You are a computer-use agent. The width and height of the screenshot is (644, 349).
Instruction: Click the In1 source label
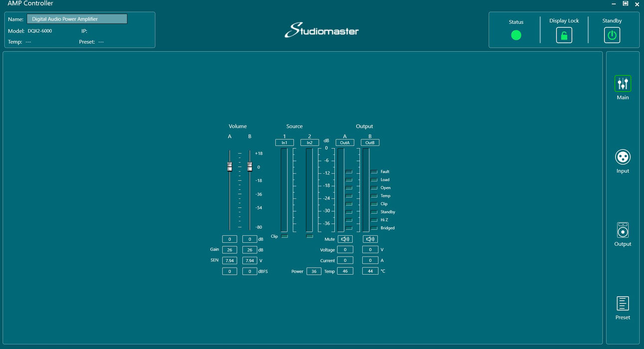point(284,143)
